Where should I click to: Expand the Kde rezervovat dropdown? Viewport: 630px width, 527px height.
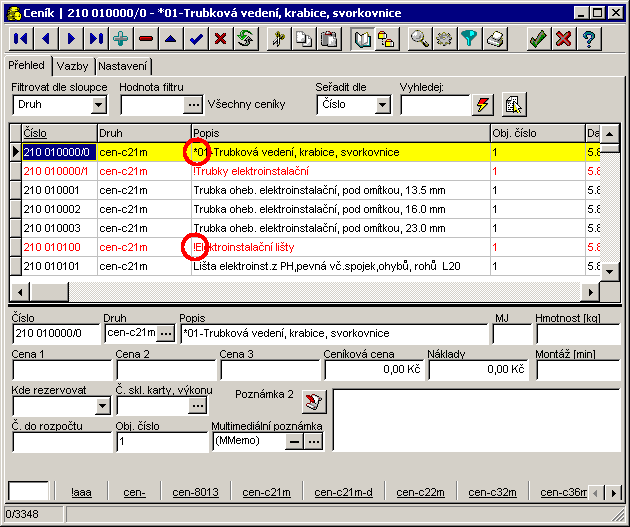(x=103, y=405)
